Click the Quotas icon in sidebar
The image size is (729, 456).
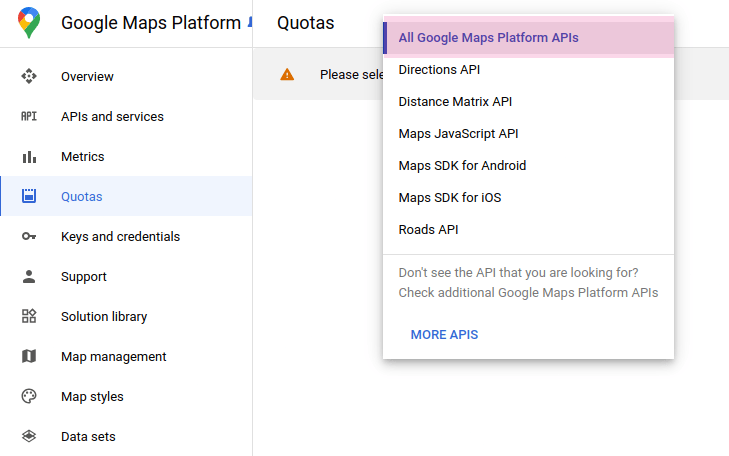point(29,196)
